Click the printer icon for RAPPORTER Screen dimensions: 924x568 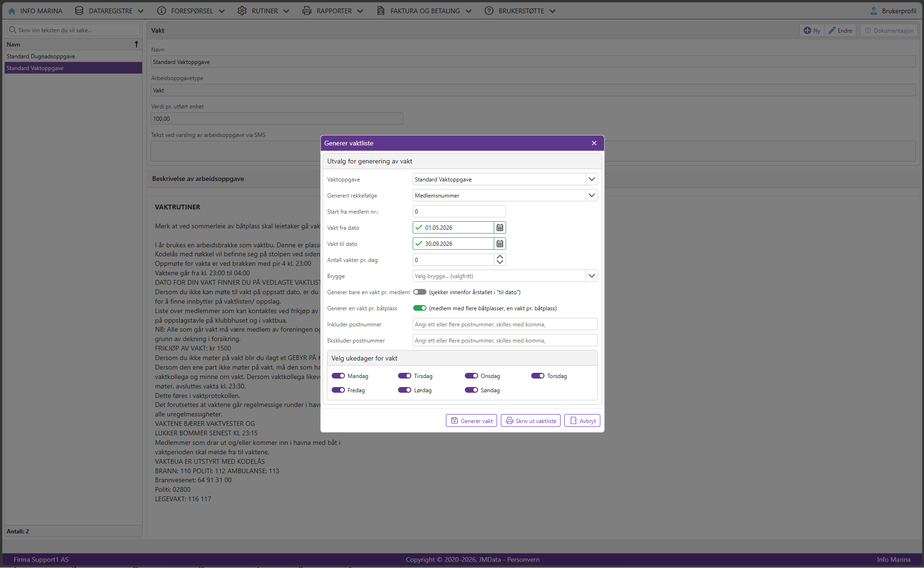click(x=307, y=10)
